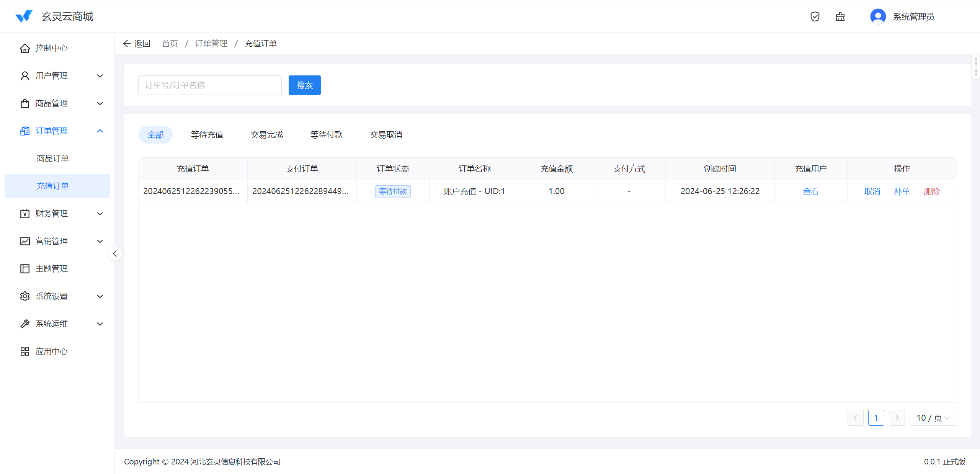Image resolution: width=980 pixels, height=474 pixels.
Task: Open the 10 / 页 page size dropdown
Action: click(x=933, y=418)
